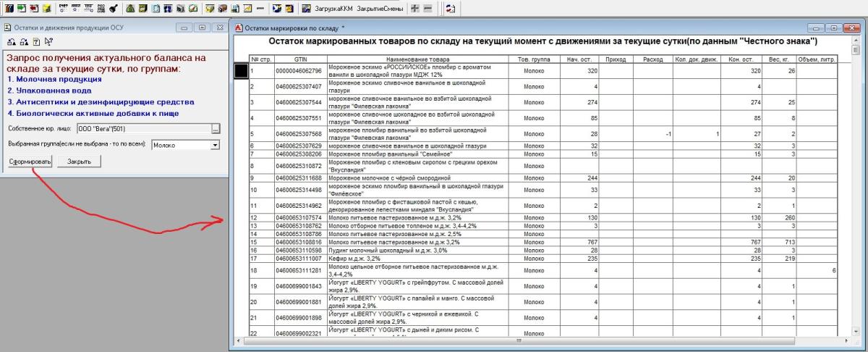The image size is (868, 352).
Task: Click the up arrow of the report's vertical scrollbar
Action: [x=856, y=39]
